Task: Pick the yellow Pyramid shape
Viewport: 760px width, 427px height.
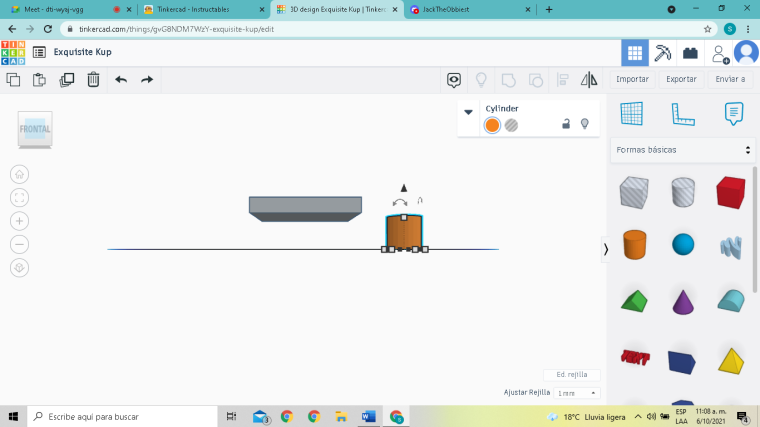Action: click(731, 361)
